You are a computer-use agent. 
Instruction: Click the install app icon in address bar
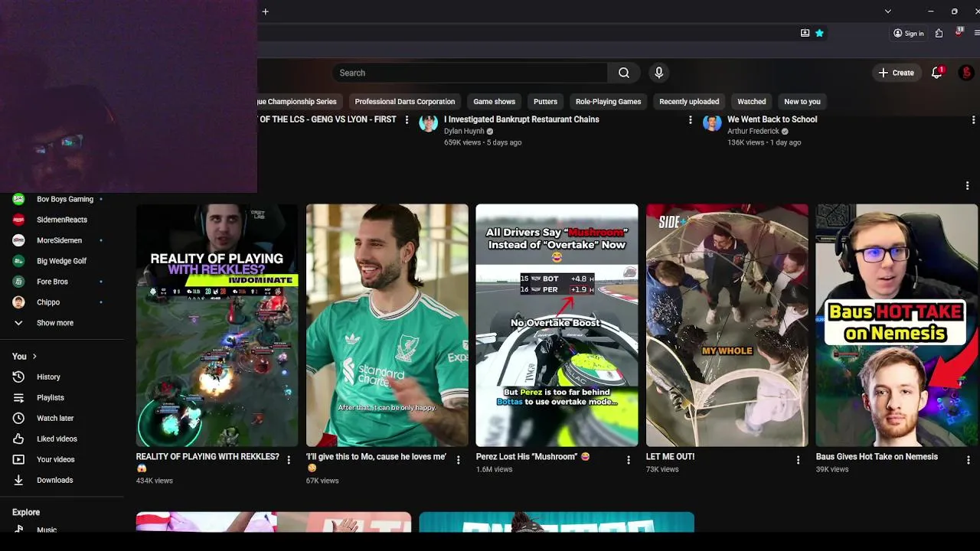point(805,33)
